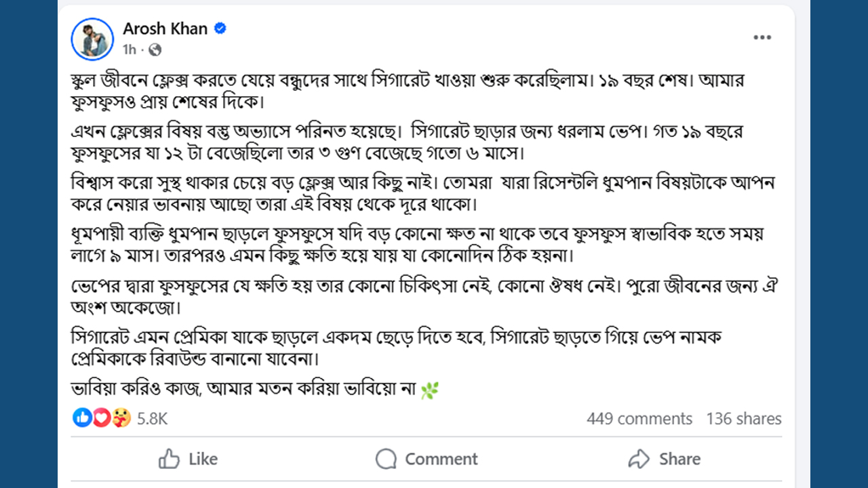View the 136 shares list

click(743, 419)
